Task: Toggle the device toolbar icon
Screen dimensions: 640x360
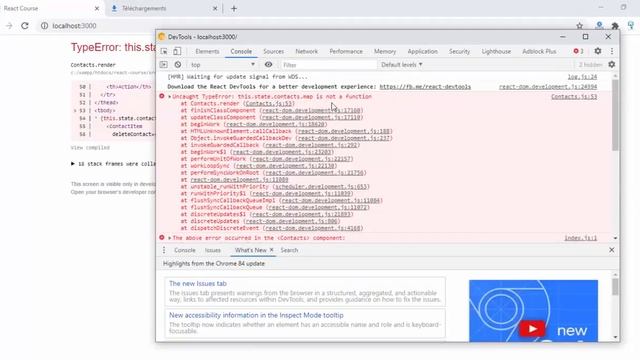Action: pos(177,51)
